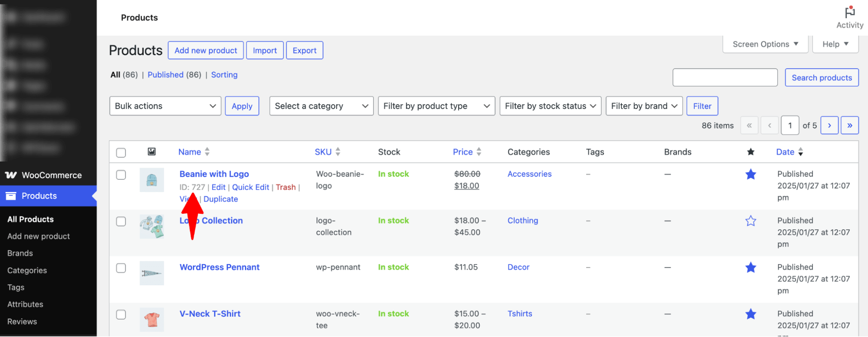Select Beanie with Logo row checkbox
The height and width of the screenshot is (337, 868).
pyautogui.click(x=121, y=175)
